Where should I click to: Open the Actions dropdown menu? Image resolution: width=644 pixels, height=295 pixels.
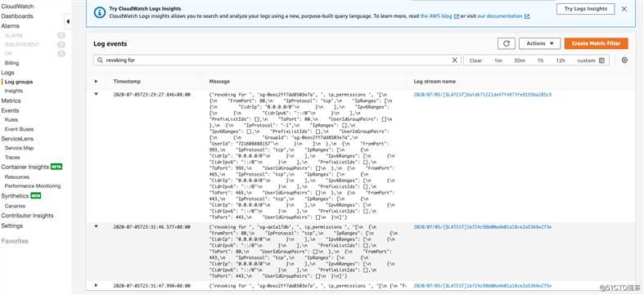(540, 43)
